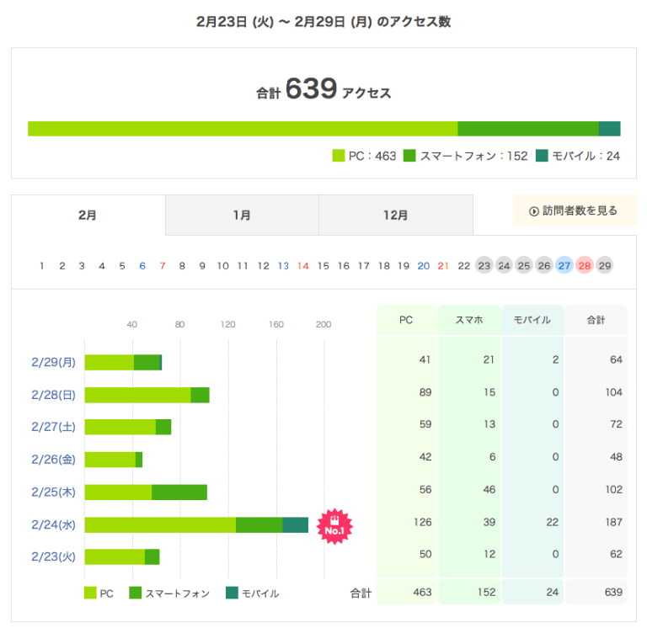Image resolution: width=647 pixels, height=644 pixels.
Task: Select Saturday day 27 highlighted blue
Action: coord(564,265)
